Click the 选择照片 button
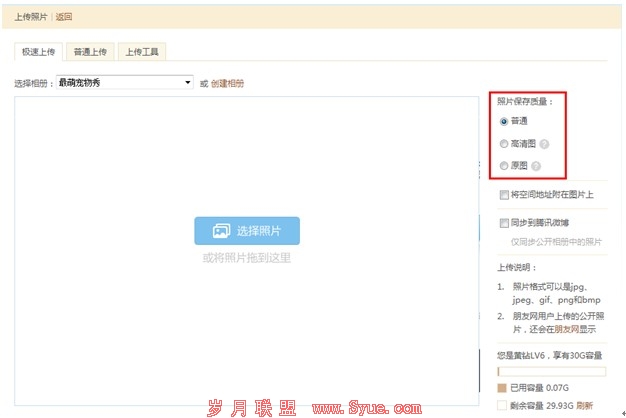Image resolution: width=626 pixels, height=418 pixels. tap(247, 231)
